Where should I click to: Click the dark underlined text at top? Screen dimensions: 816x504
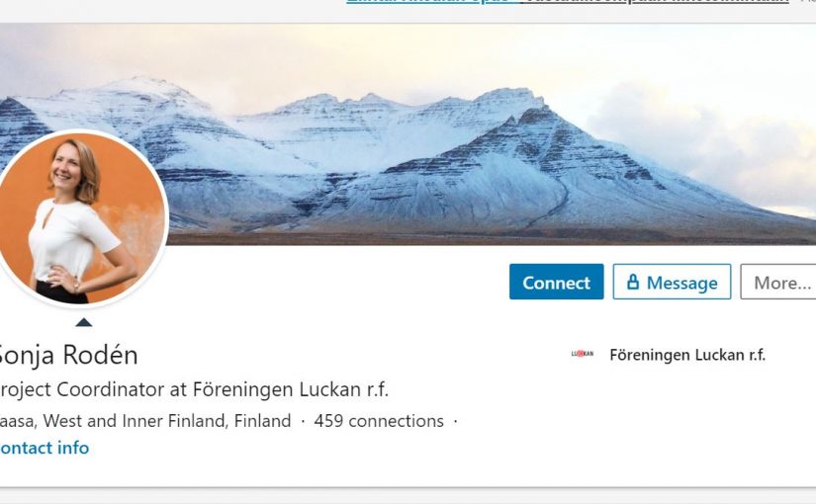point(656,2)
